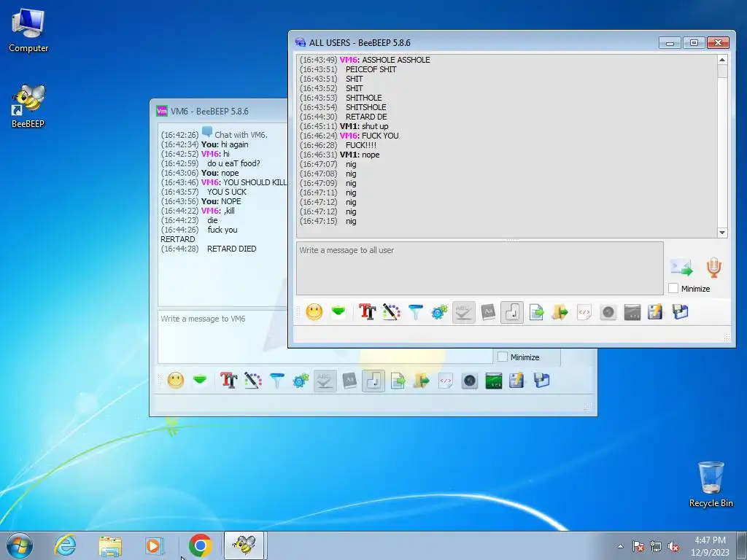747x560 pixels.
Task: Pick font color tool in VM6 toolbar
Action: [x=252, y=381]
